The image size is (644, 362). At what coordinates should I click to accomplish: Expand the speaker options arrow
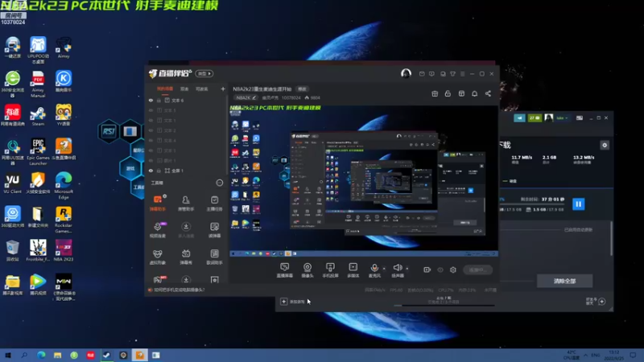(407, 269)
